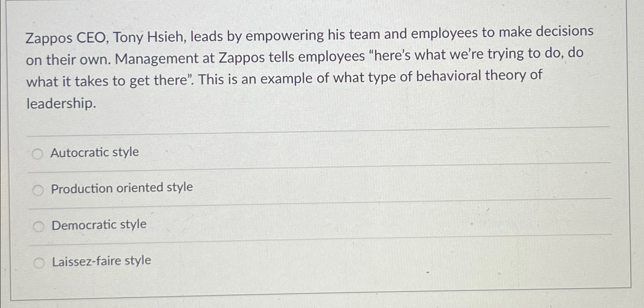Select the Production oriented style radio button
This screenshot has height=308, width=644.
[x=38, y=191]
